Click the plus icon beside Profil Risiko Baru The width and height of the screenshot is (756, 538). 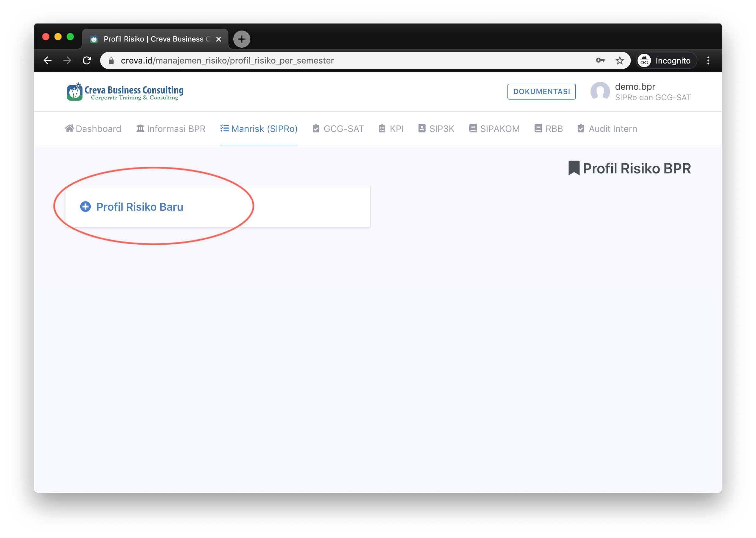(85, 207)
